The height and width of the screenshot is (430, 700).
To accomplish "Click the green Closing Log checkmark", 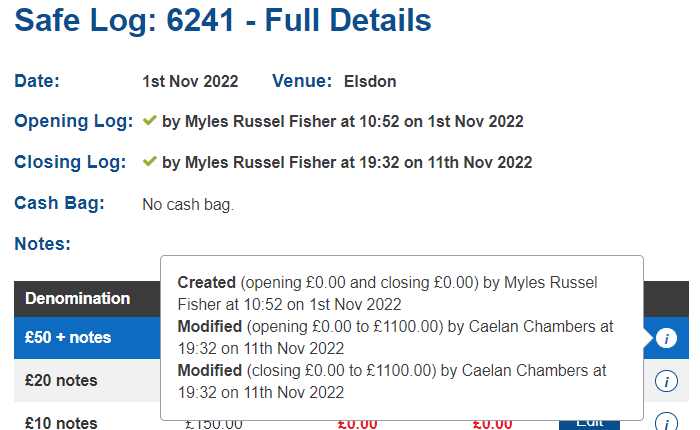I will (150, 161).
